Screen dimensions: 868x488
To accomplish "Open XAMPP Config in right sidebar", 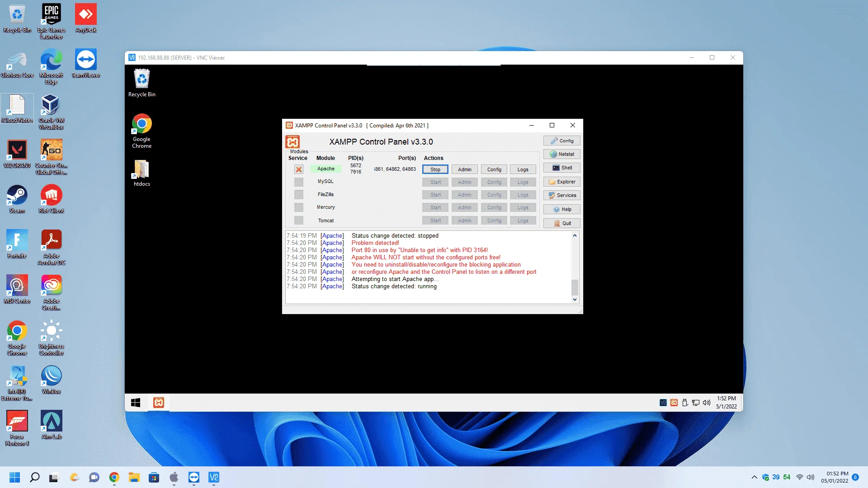I will click(x=561, y=141).
